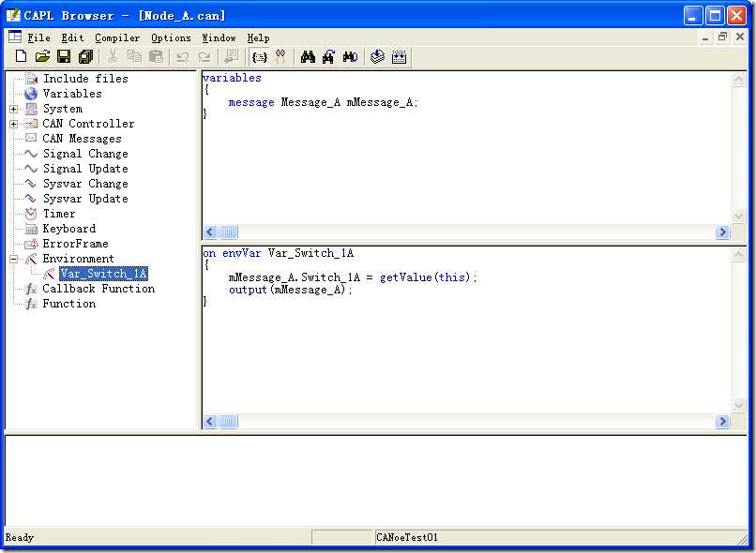756x553 pixels.
Task: Click the Find binoculars icon
Action: (x=308, y=57)
